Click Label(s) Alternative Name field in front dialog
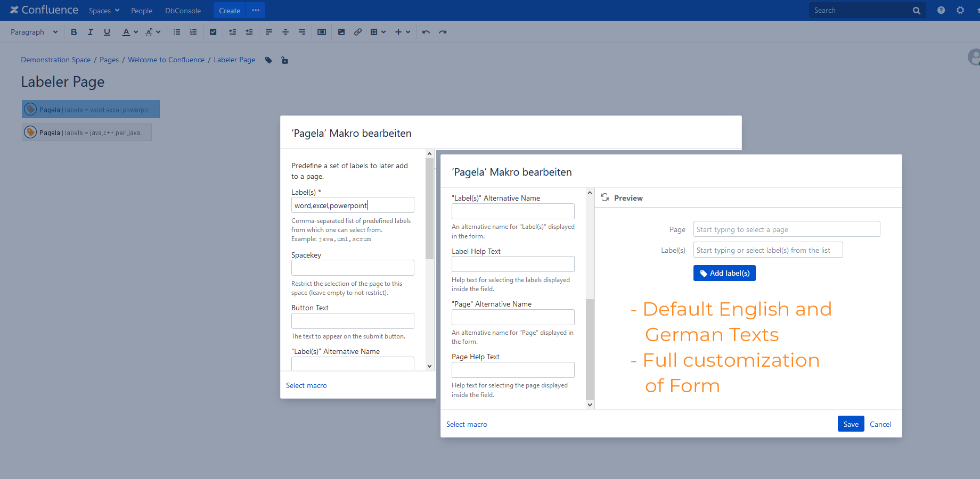Image resolution: width=980 pixels, height=479 pixels. tap(513, 211)
